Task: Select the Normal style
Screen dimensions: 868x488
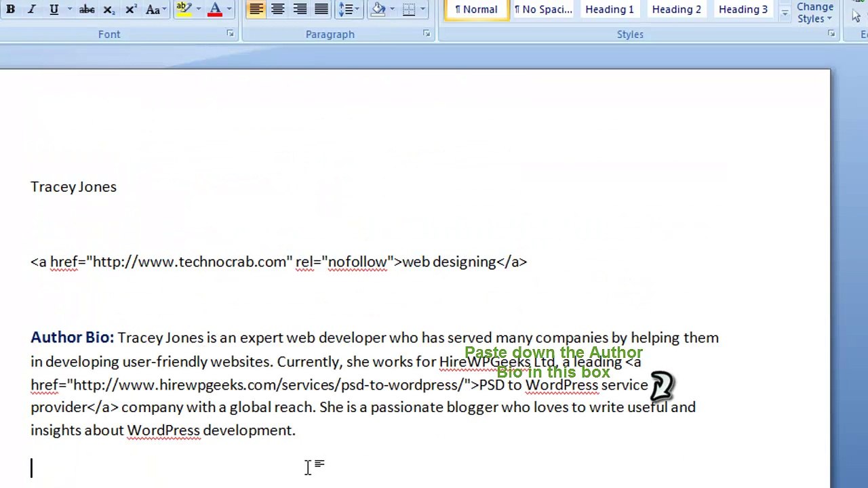Action: coord(476,9)
